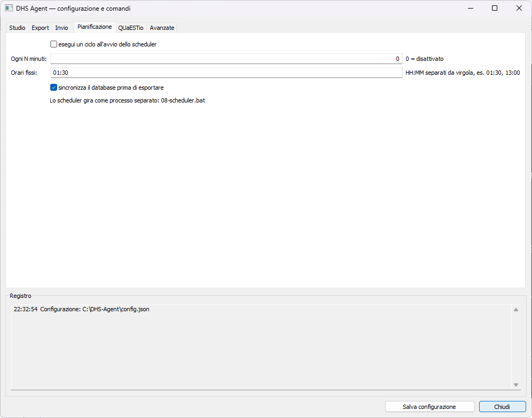532x418 pixels.
Task: Click the 'Salva configurazione' button
Action: click(x=429, y=406)
